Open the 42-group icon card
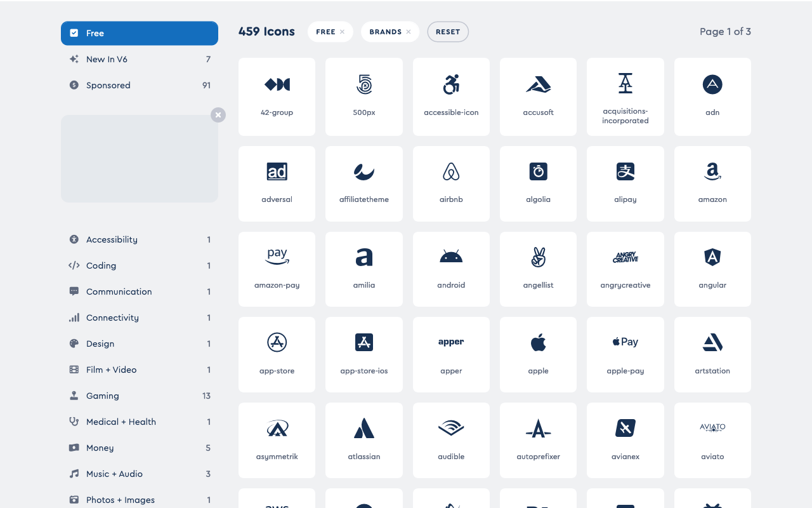812x508 pixels. (x=277, y=97)
